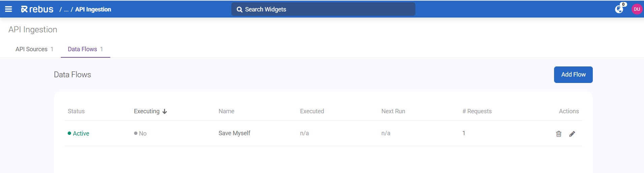Screen dimensions: 644x173
Task: Click the API Ingestion breadcrumb
Action: (x=93, y=9)
